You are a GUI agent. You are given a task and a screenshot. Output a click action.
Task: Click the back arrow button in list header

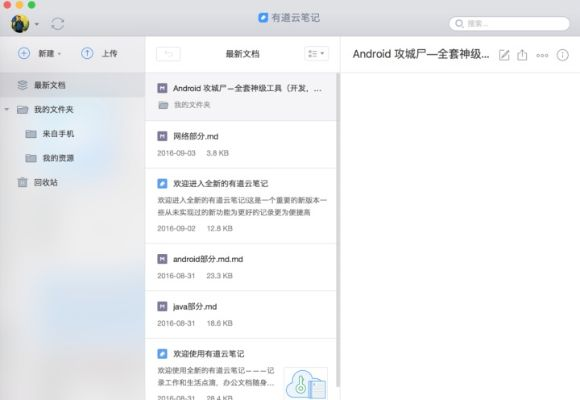tap(168, 54)
